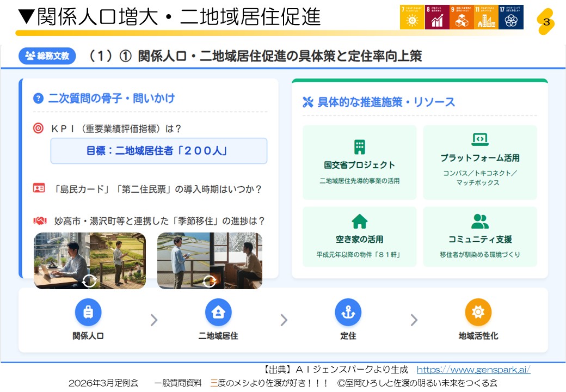The image size is (566, 392).
Task: Click the 総務文教 category badge
Action: tap(47, 56)
